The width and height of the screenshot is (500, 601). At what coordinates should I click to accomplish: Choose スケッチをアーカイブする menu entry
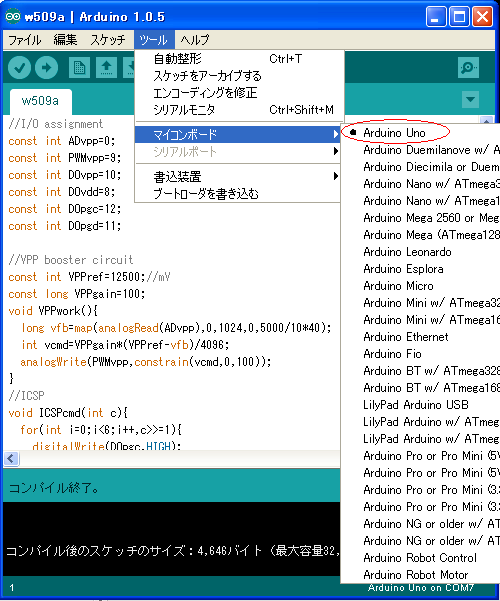click(x=238, y=76)
